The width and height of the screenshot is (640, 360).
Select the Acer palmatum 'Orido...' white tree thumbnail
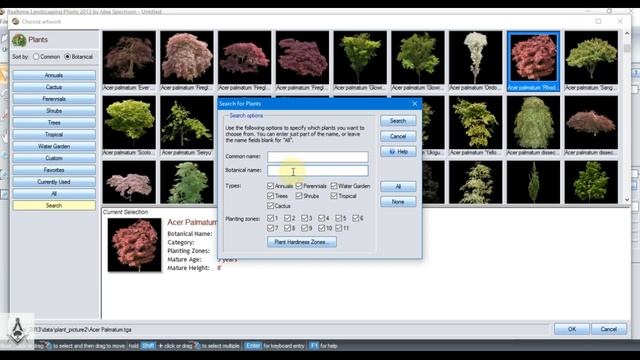coord(476,58)
